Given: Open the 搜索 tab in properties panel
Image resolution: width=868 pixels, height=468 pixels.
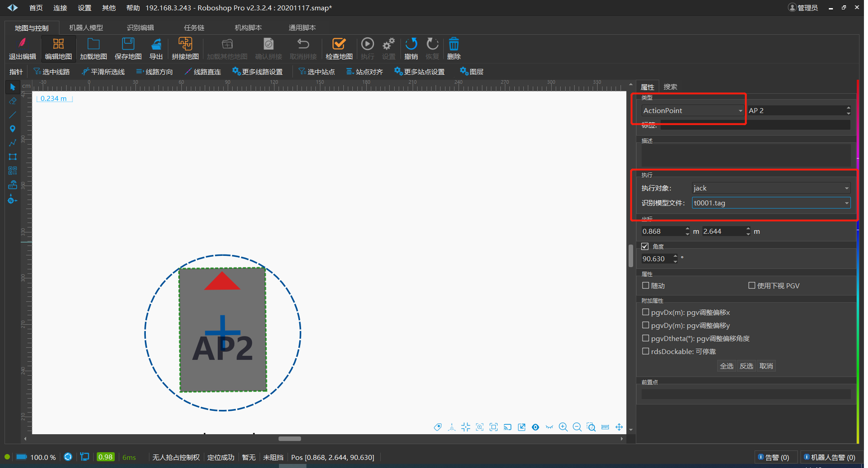Looking at the screenshot, I should click(670, 87).
